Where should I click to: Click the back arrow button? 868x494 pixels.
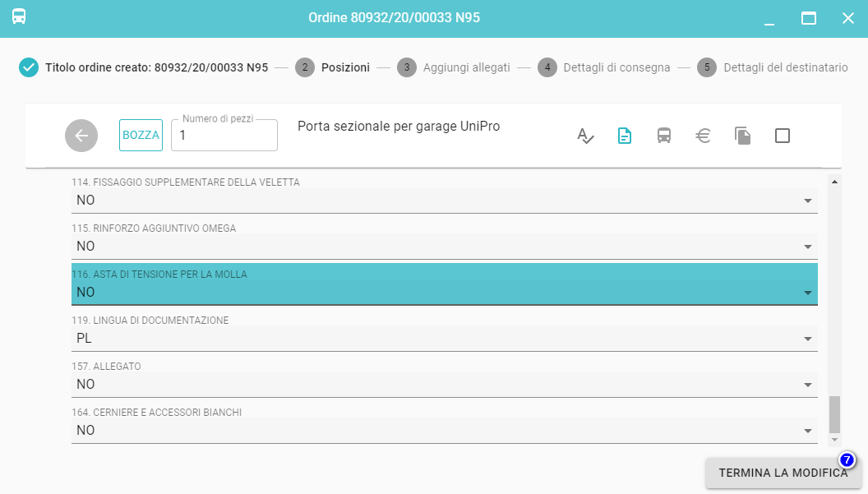81,136
